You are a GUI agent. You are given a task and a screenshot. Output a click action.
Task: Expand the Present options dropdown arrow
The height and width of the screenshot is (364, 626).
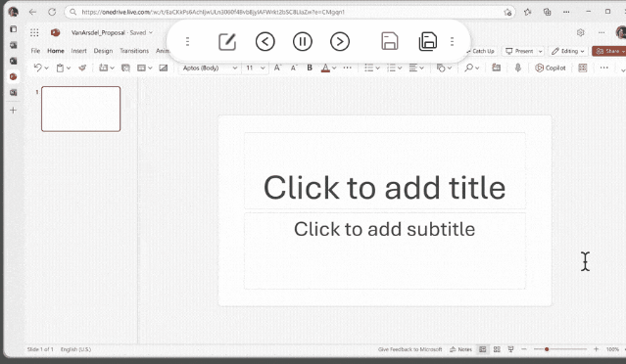[x=540, y=51]
